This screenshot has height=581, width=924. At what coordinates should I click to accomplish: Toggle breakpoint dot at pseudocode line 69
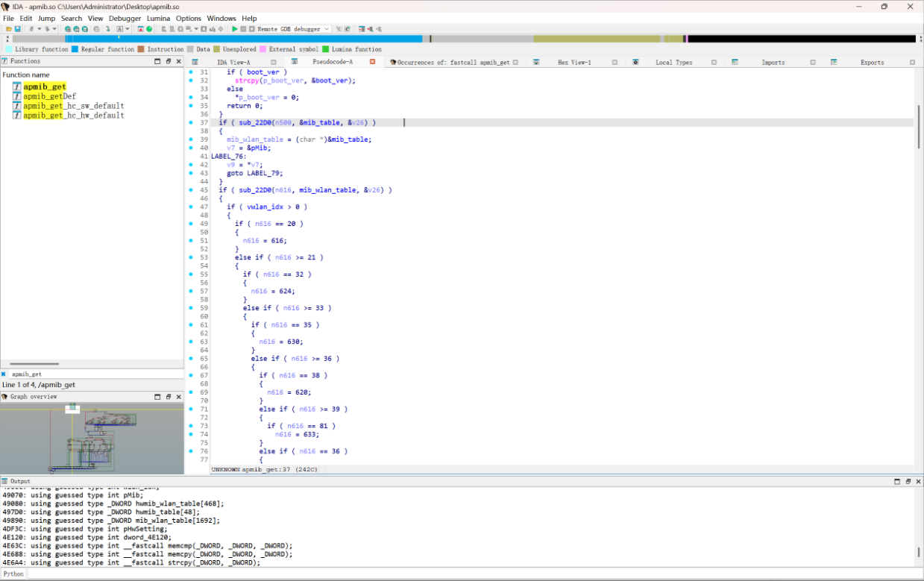click(x=192, y=392)
